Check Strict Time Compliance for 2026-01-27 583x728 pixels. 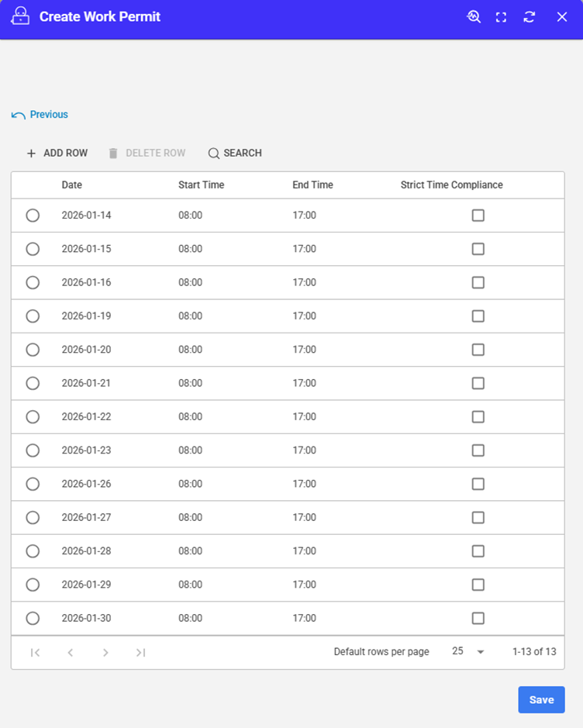[478, 518]
